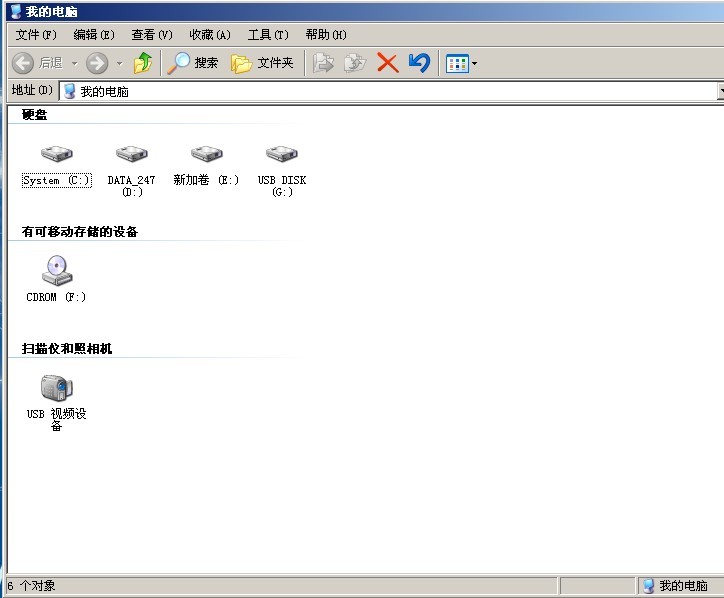Click the Forward arrow button
This screenshot has width=724, height=598.
tap(97, 63)
